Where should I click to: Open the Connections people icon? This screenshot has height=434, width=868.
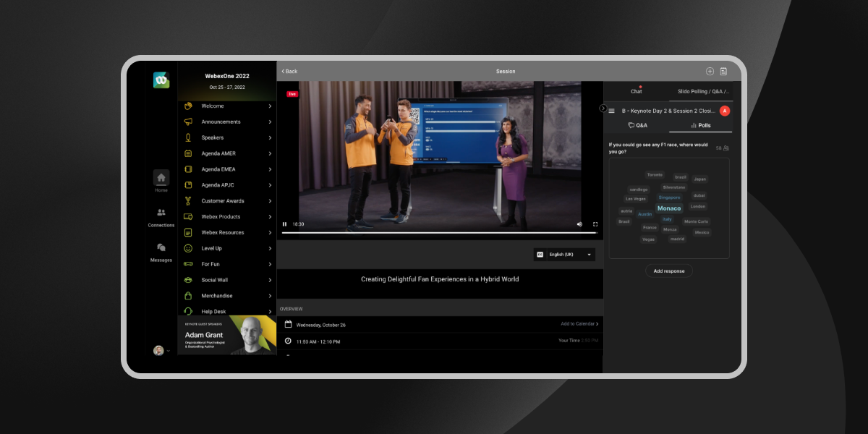coord(161,213)
